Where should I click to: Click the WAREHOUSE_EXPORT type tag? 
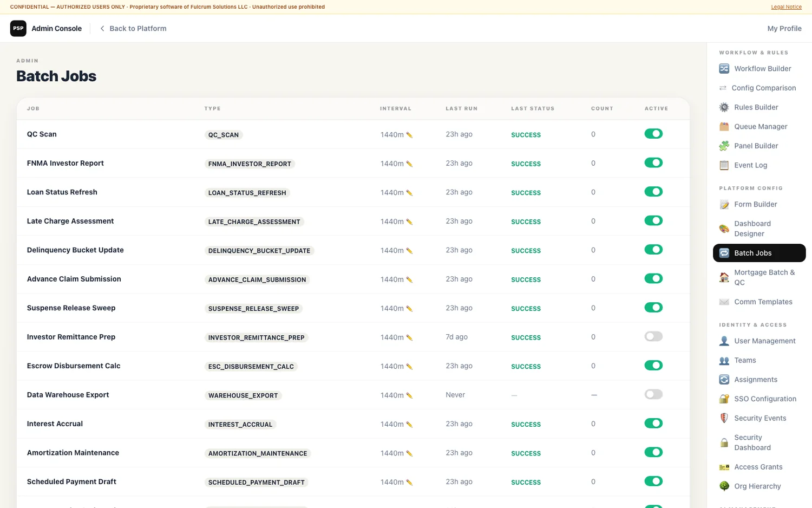point(243,395)
